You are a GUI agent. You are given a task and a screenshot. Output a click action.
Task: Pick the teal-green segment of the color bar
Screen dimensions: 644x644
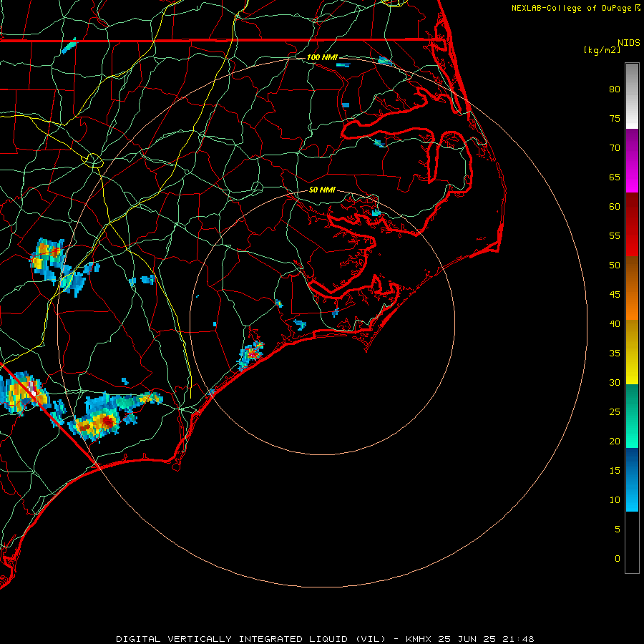(632, 416)
